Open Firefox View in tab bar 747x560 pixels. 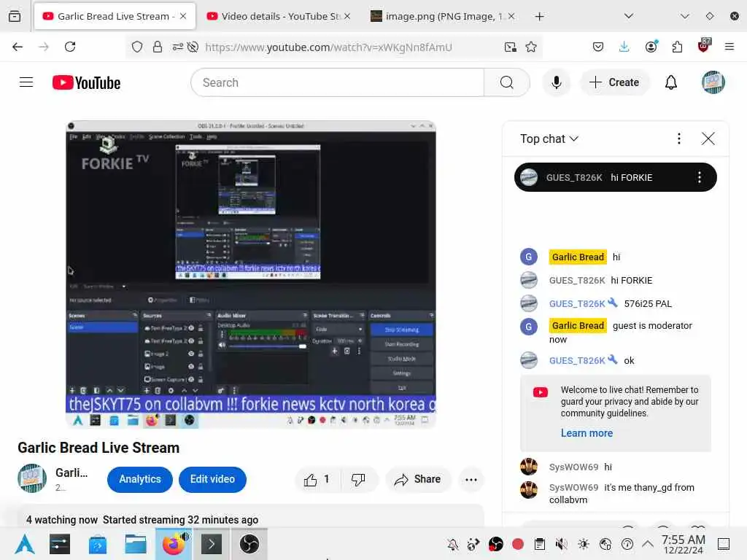(x=15, y=16)
